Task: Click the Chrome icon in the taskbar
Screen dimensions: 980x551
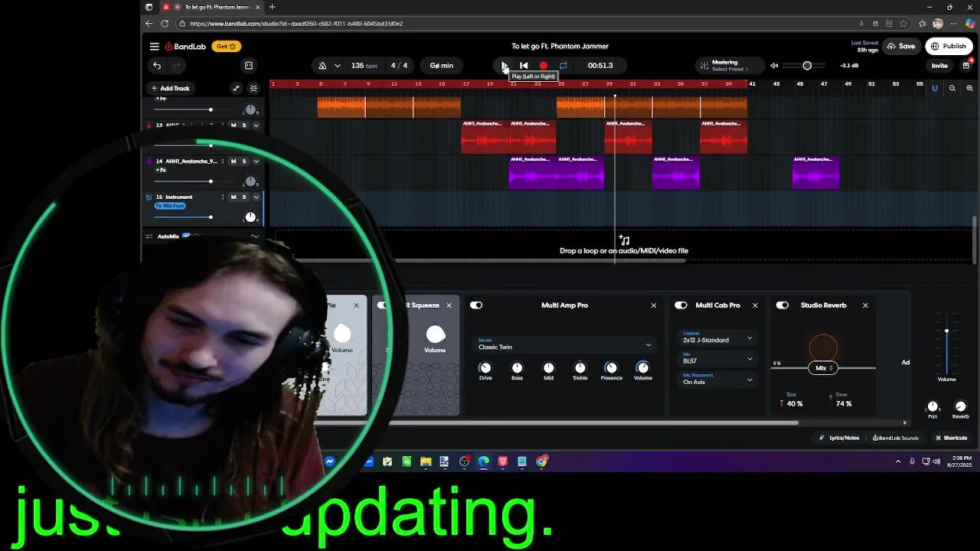Action: [x=541, y=461]
